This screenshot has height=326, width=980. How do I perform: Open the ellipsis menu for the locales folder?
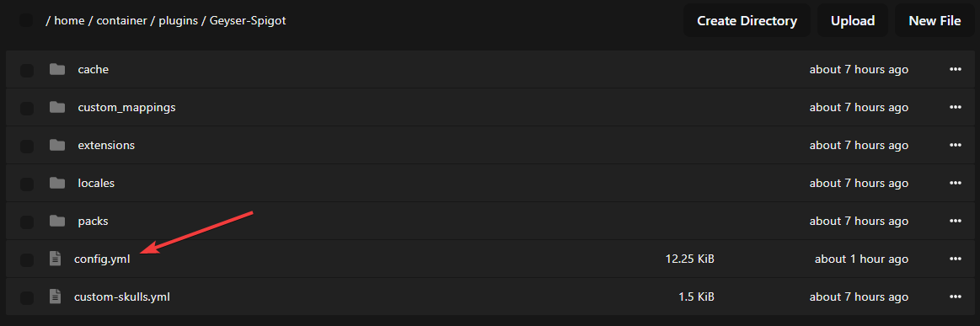click(x=955, y=183)
